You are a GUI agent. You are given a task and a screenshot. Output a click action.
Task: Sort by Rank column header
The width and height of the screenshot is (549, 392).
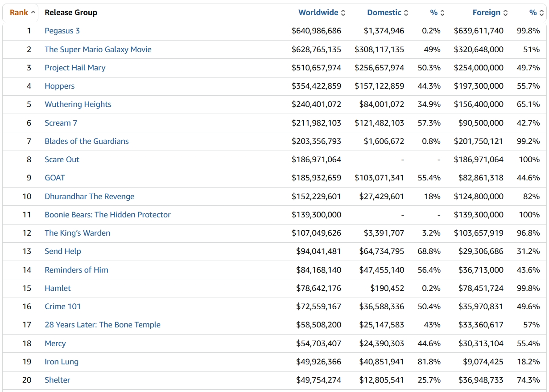coord(19,12)
